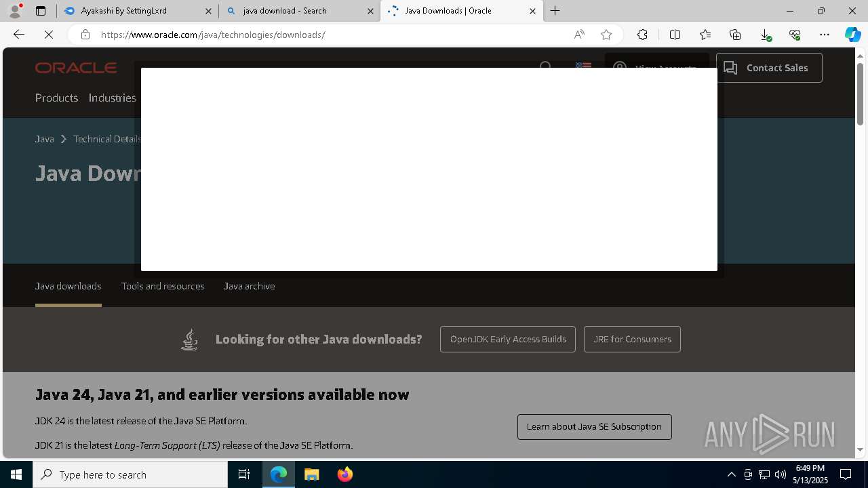This screenshot has width=868, height=488.
Task: Open the network tray icon
Action: coord(764,474)
